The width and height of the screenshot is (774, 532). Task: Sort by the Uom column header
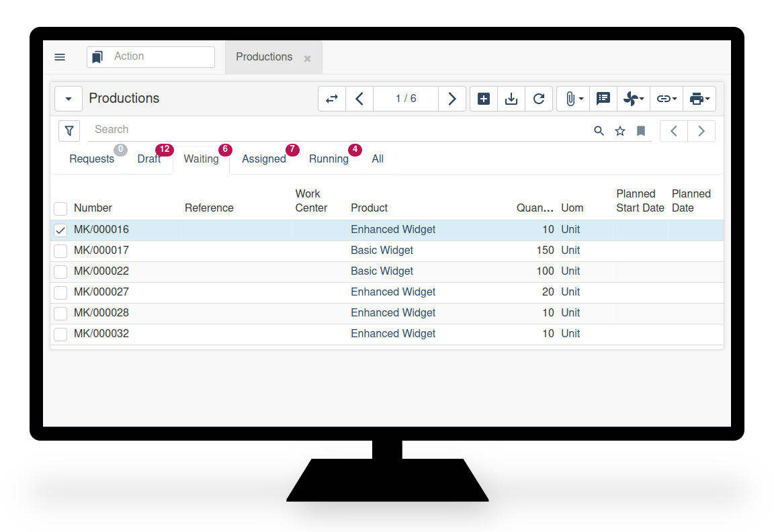pos(572,208)
